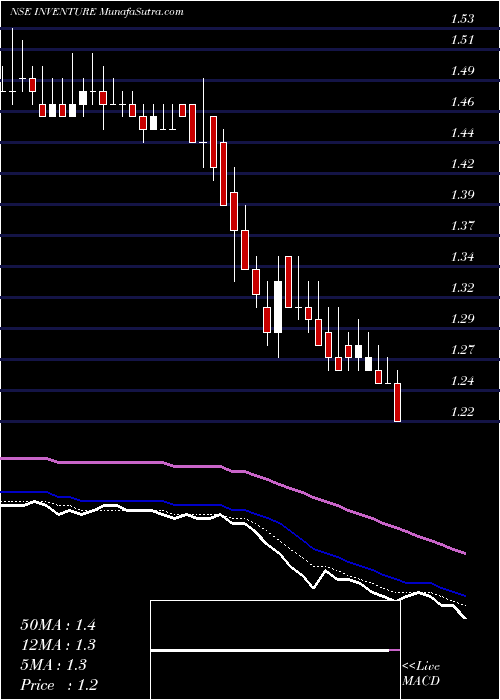Click the 1.24 price axis label
This screenshot has width=500, height=700.
coord(462,381)
